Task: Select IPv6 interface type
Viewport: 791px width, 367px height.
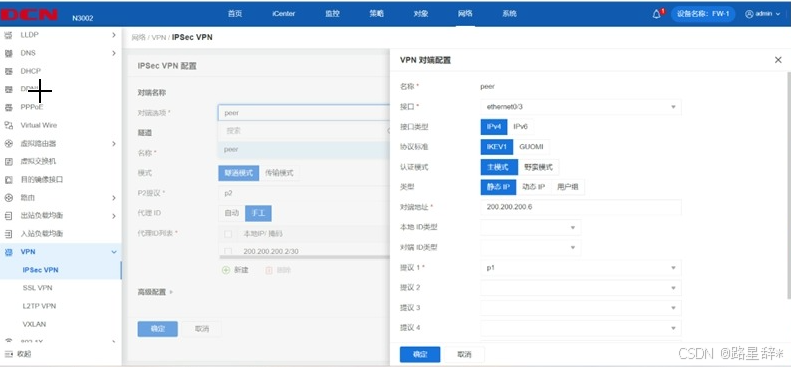Action: click(521, 127)
